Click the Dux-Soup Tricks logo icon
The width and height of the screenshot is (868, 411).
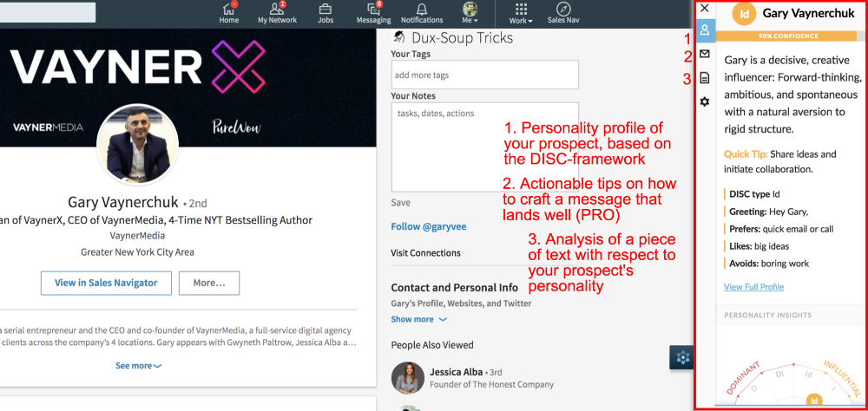pos(398,37)
